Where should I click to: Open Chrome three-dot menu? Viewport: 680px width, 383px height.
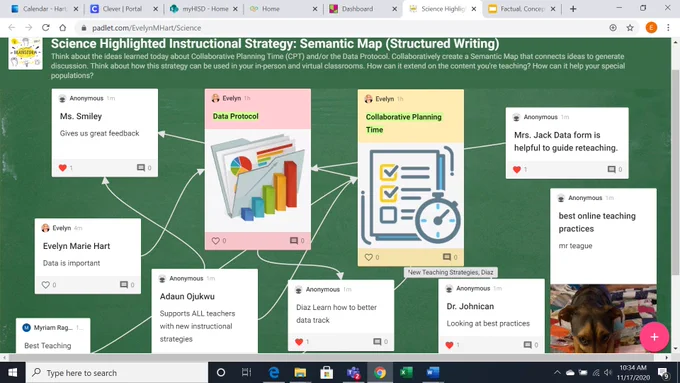(668, 28)
